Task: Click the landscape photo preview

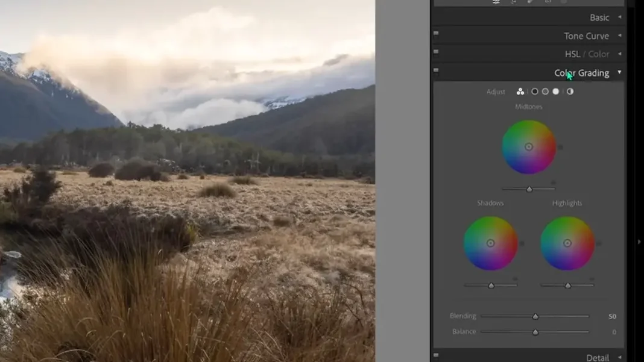Action: [x=188, y=181]
